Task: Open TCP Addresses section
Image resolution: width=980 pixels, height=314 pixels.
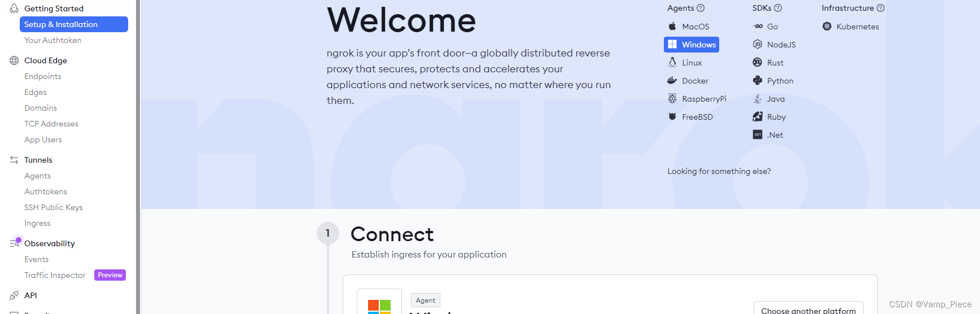Action: coord(51,124)
